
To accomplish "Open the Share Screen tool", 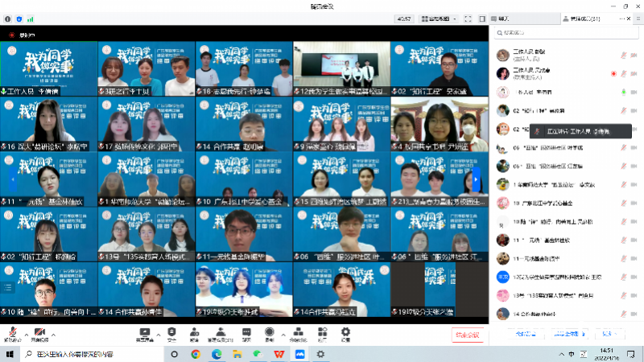I will [145, 335].
